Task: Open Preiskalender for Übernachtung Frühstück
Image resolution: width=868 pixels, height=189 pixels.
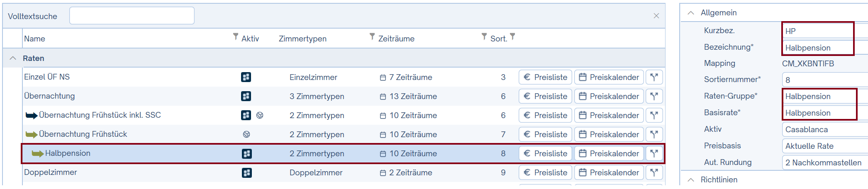Action: [x=609, y=134]
